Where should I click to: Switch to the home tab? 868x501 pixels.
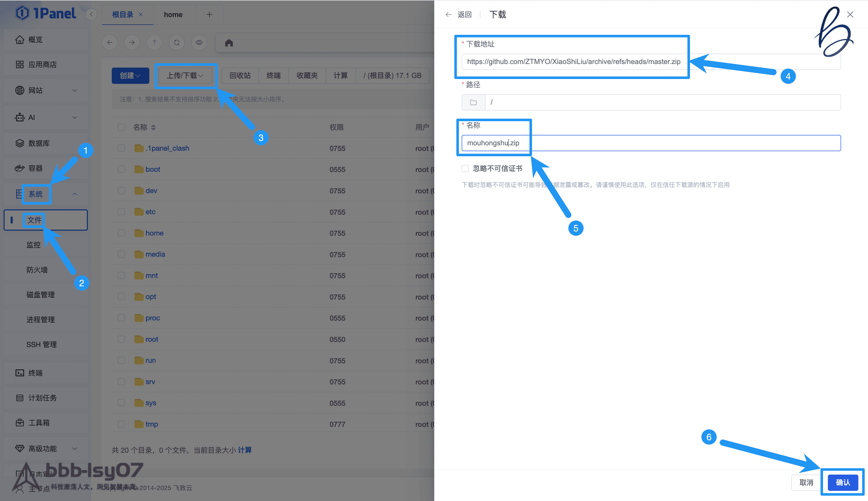173,14
